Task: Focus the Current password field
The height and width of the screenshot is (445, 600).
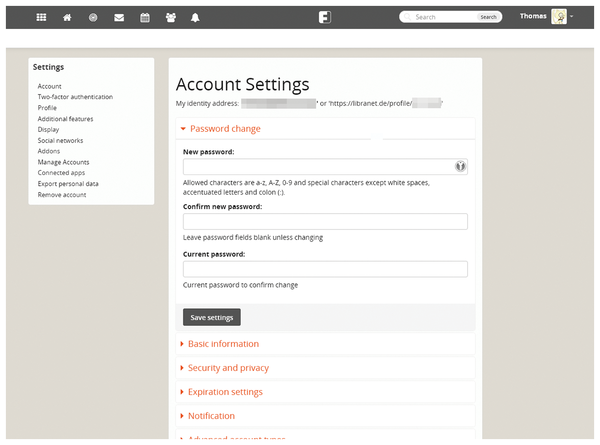Action: pyautogui.click(x=325, y=269)
